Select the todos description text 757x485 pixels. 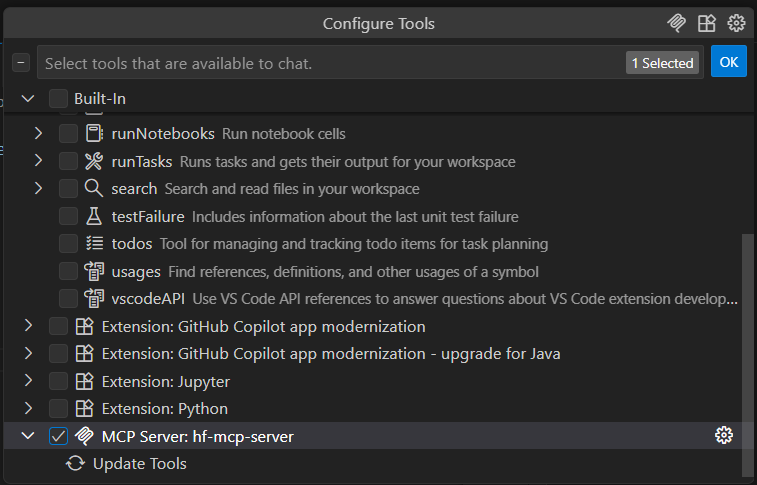[x=354, y=244]
